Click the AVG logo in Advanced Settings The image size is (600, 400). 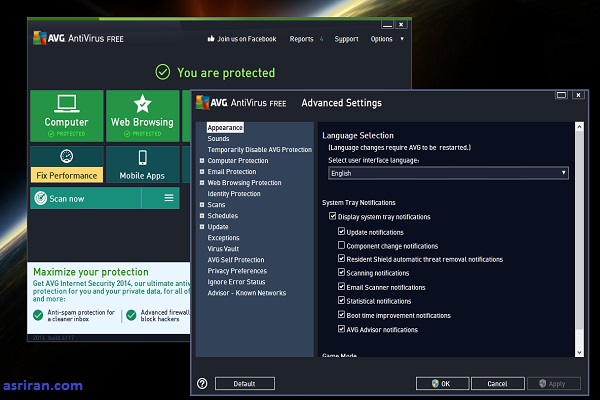203,102
